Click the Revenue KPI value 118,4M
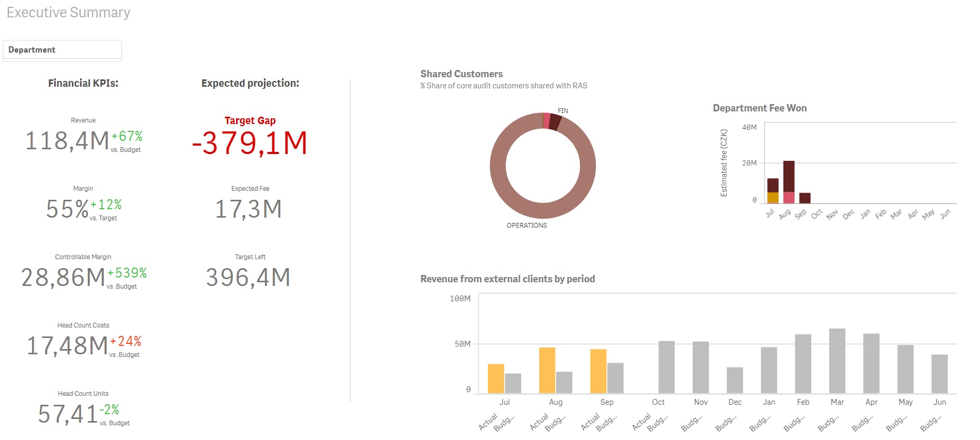Screen dimensions: 980x440 tap(67, 141)
